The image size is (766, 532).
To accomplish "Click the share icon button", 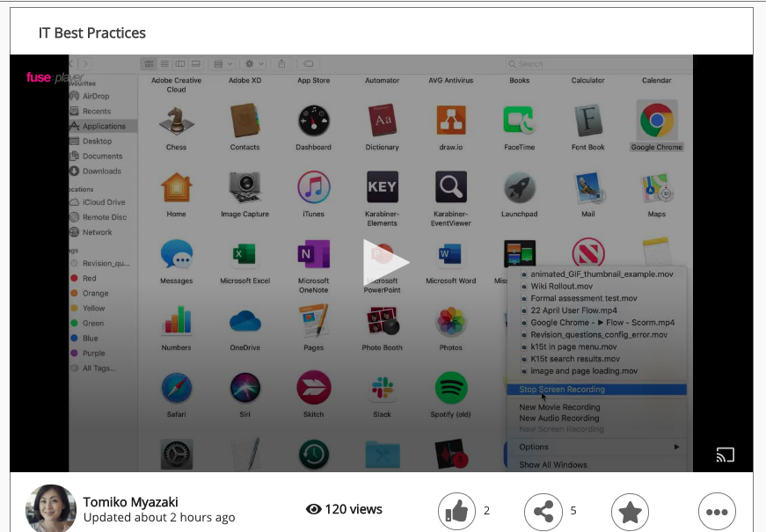I will (x=543, y=511).
